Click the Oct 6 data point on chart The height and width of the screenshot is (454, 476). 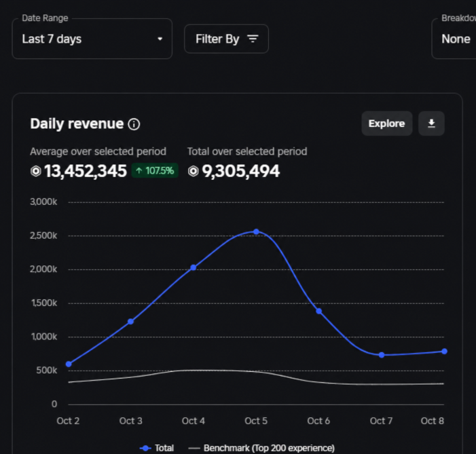point(318,311)
